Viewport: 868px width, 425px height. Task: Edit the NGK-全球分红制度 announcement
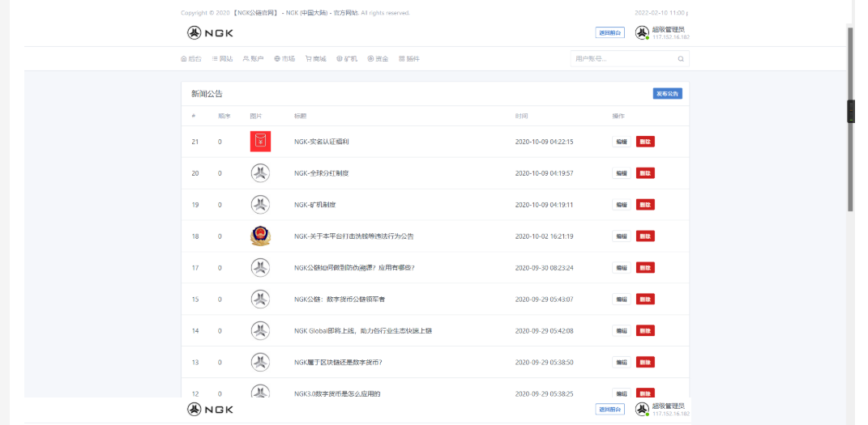pos(622,173)
